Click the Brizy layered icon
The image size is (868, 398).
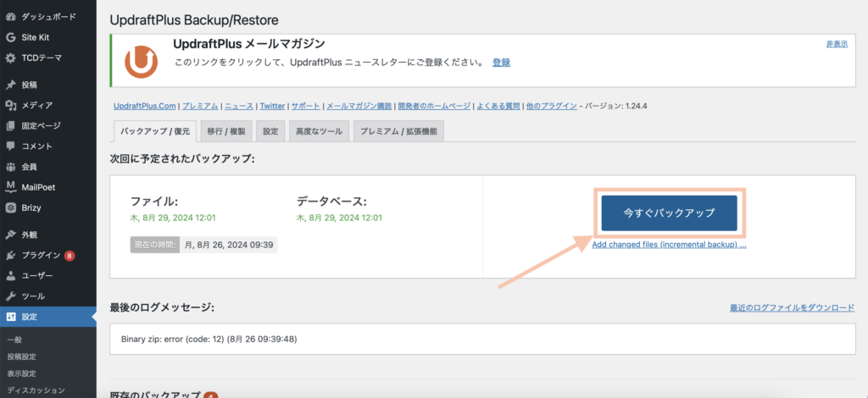coord(10,207)
